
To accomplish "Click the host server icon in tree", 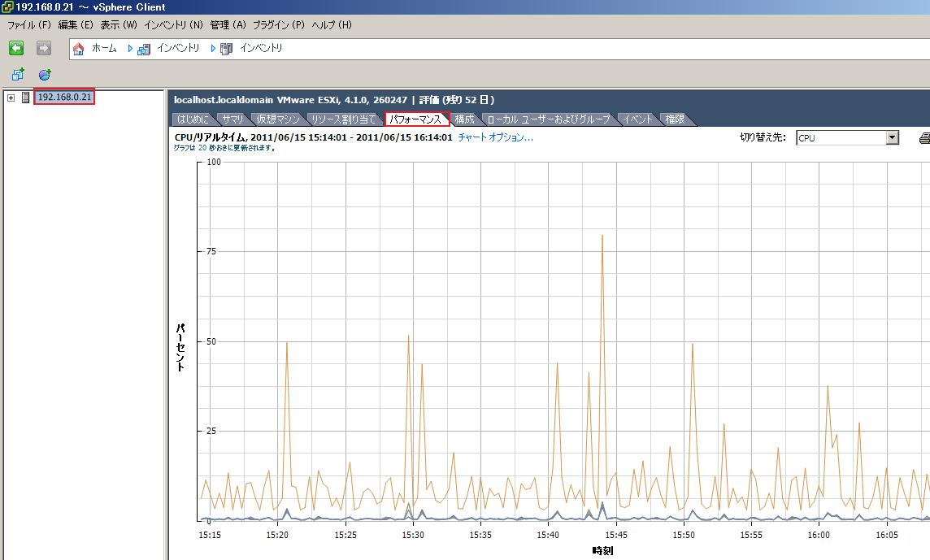I will 25,98.
